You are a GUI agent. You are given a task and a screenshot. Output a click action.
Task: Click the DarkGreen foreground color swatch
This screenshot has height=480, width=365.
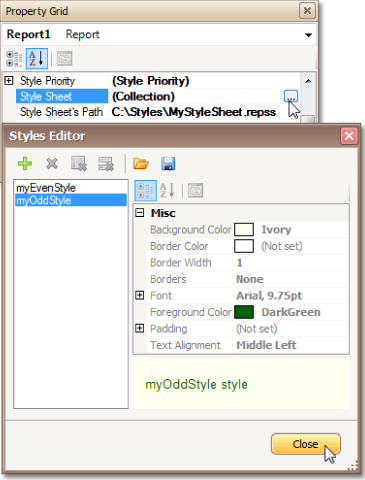pos(244,312)
